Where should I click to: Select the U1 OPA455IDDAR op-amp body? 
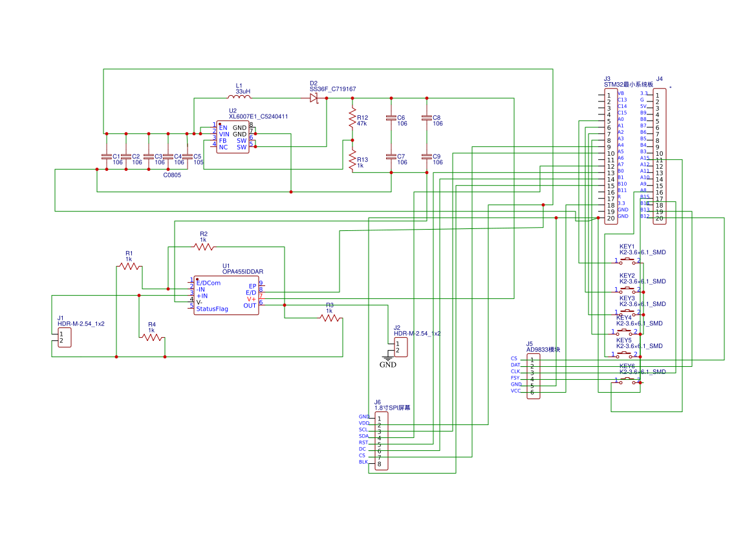[226, 295]
